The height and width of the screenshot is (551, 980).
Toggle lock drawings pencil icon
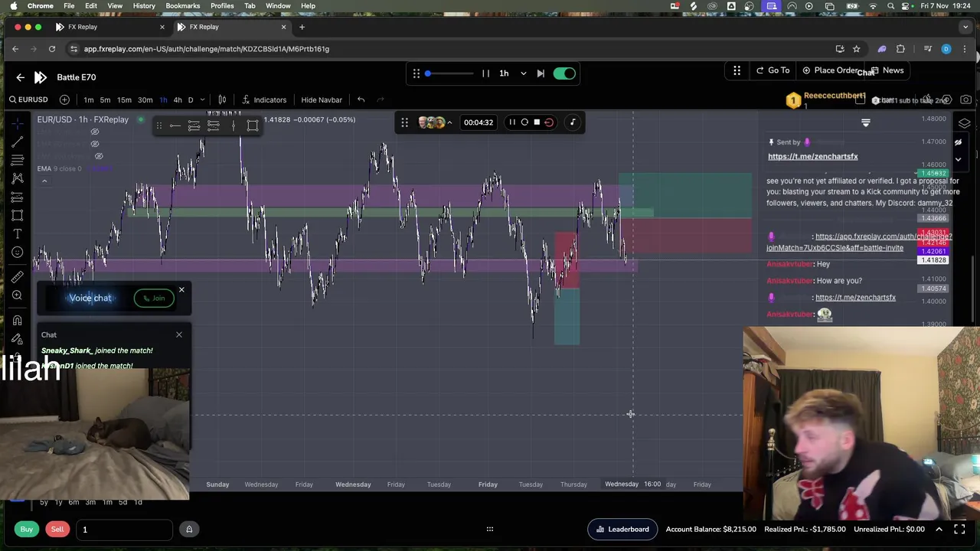[x=18, y=338]
